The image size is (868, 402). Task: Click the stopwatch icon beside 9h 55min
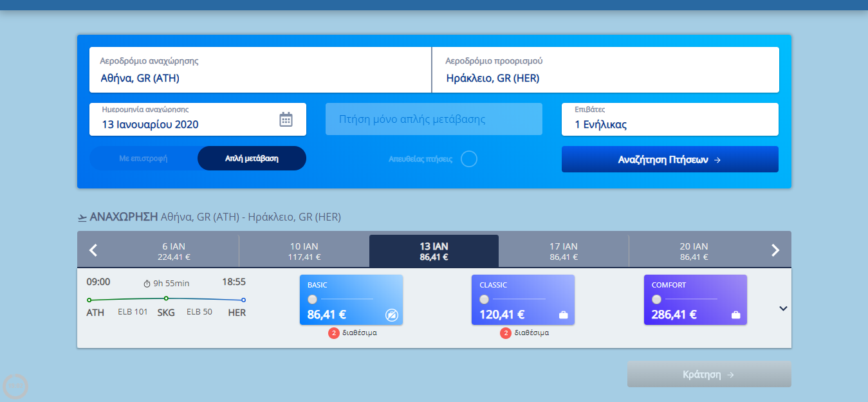click(x=147, y=284)
